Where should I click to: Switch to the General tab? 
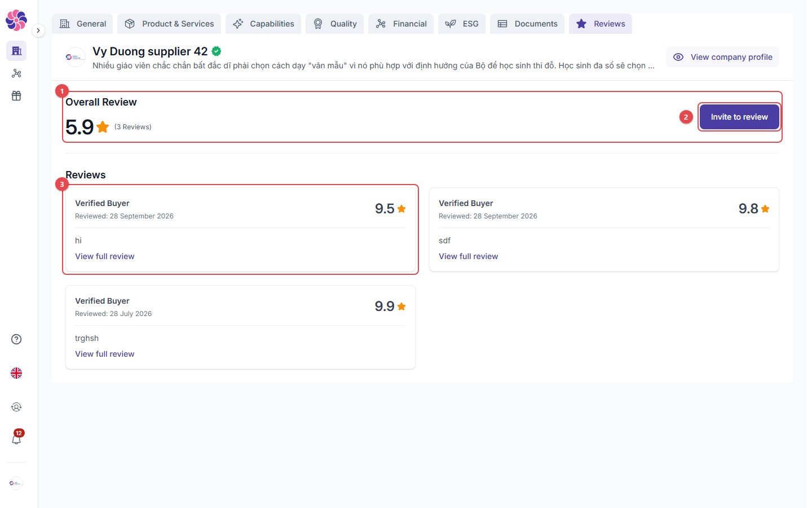pos(82,24)
